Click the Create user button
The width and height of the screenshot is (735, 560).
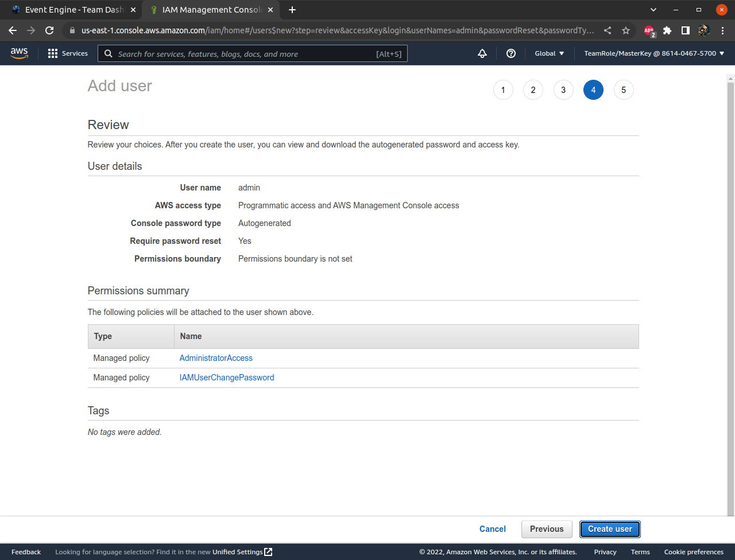(610, 529)
